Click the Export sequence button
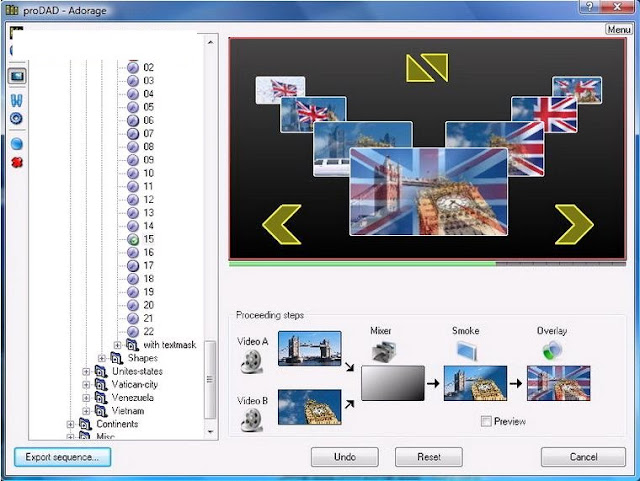This screenshot has height=481, width=640. tap(62, 457)
